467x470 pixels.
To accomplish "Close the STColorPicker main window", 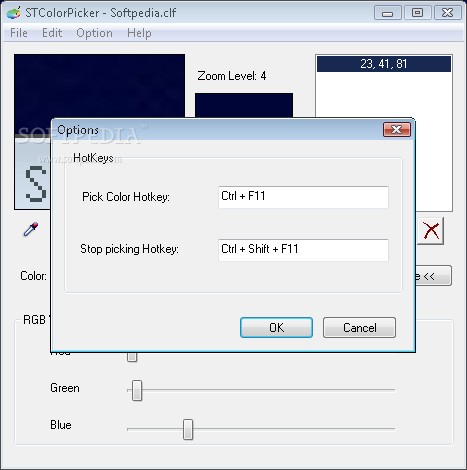I will tap(448, 13).
